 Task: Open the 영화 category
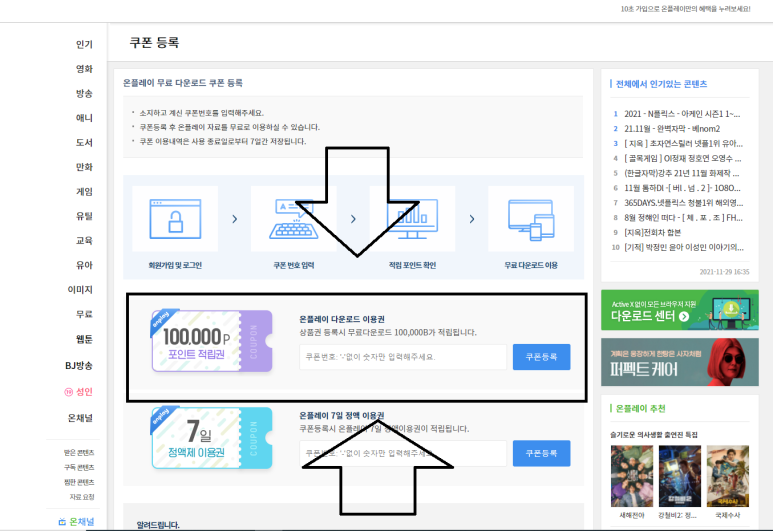click(x=84, y=69)
